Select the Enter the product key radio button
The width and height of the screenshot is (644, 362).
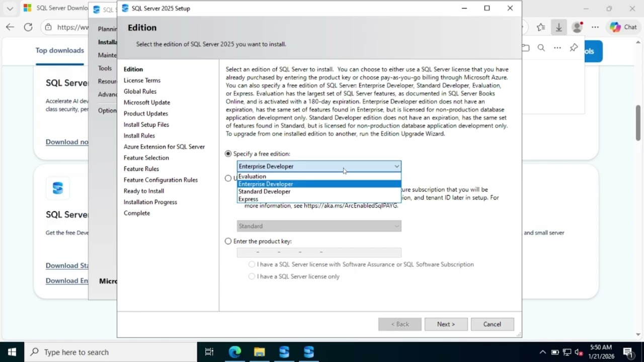tap(228, 241)
